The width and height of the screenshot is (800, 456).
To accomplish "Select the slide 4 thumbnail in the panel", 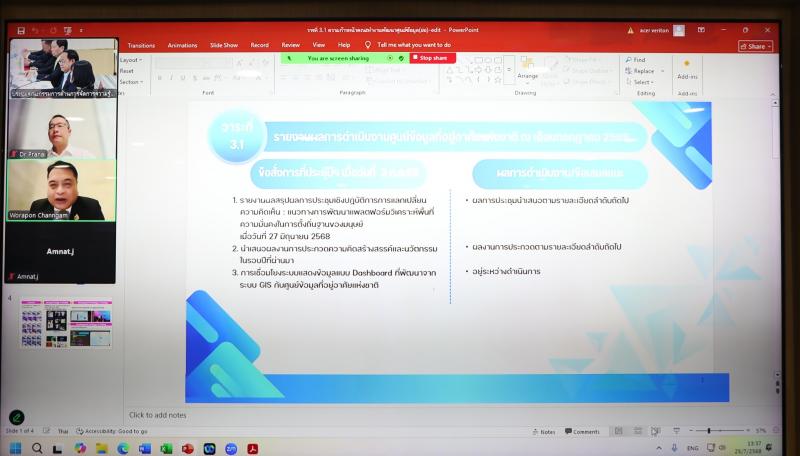I will click(x=66, y=324).
